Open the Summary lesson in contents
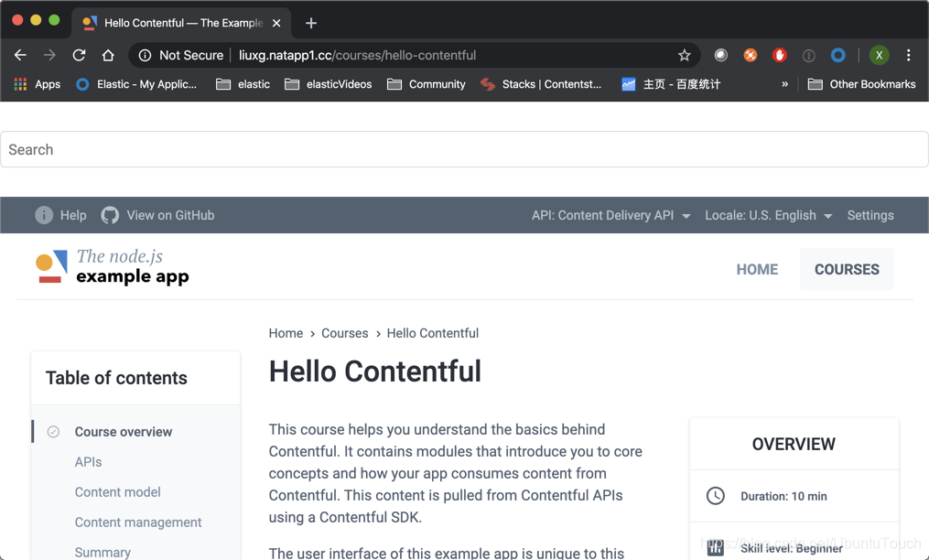The width and height of the screenshot is (929, 560). tap(103, 553)
